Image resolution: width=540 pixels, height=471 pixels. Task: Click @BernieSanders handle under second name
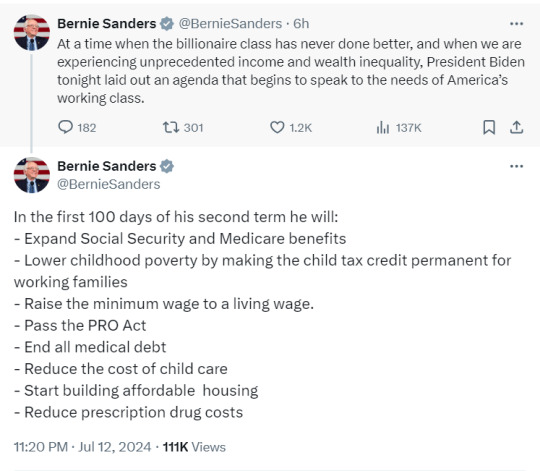tap(108, 184)
